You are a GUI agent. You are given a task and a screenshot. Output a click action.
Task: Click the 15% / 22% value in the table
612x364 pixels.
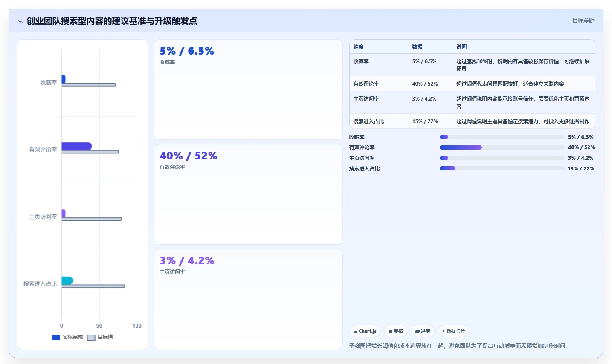point(425,121)
